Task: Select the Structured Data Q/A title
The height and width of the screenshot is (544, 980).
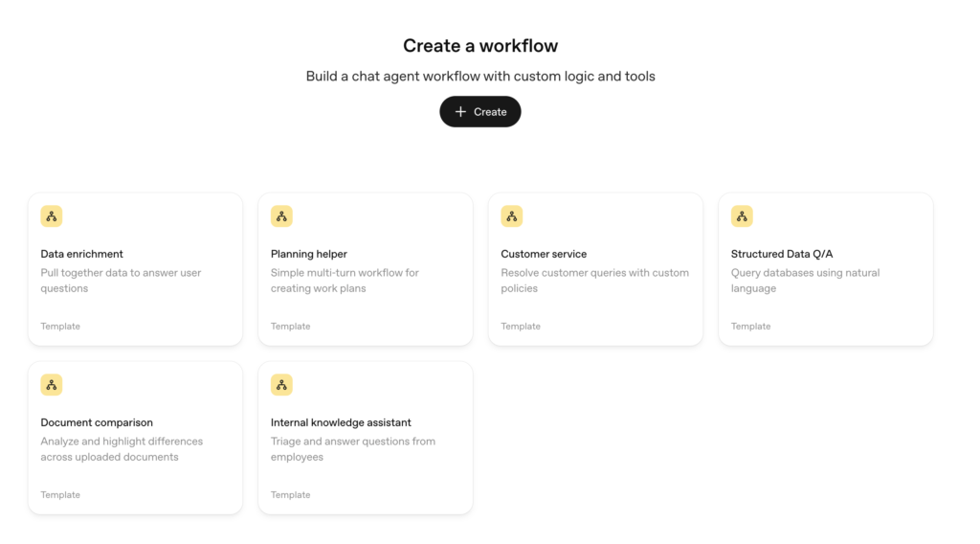Action: [782, 254]
